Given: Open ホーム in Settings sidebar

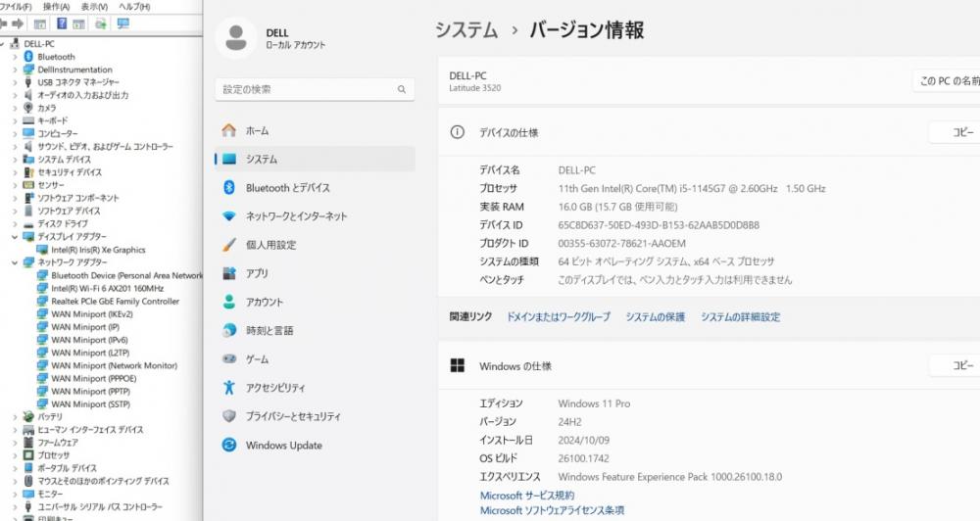Looking at the screenshot, I should (315, 130).
